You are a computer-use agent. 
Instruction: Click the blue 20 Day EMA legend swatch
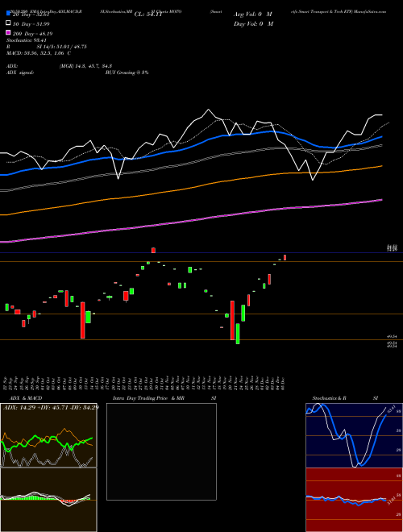[8, 14]
